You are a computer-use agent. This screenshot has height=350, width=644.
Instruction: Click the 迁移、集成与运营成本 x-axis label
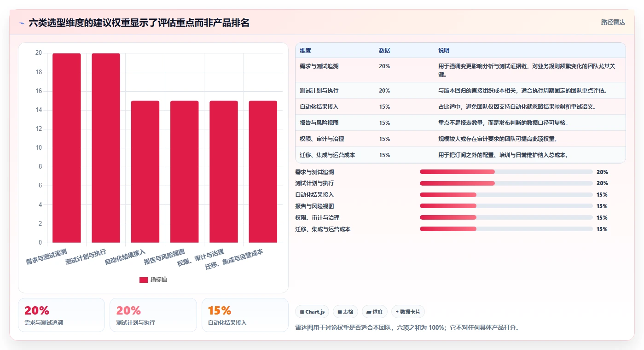coord(234,260)
